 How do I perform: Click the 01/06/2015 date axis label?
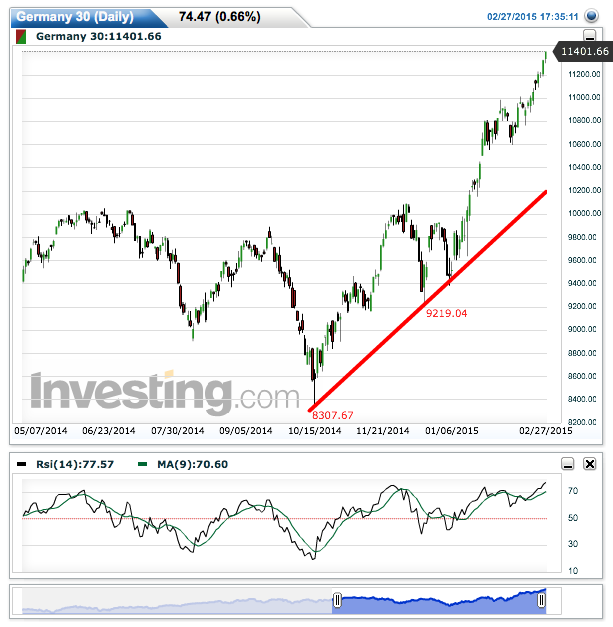point(452,431)
